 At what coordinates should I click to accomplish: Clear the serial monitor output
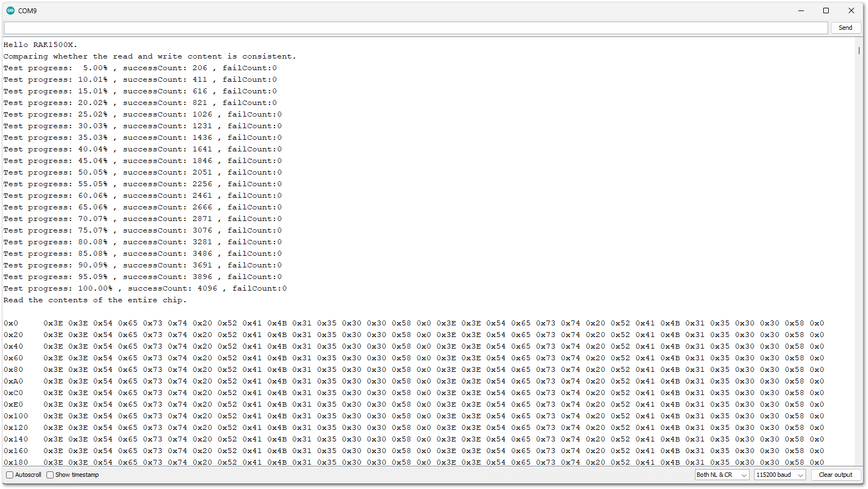pos(835,475)
